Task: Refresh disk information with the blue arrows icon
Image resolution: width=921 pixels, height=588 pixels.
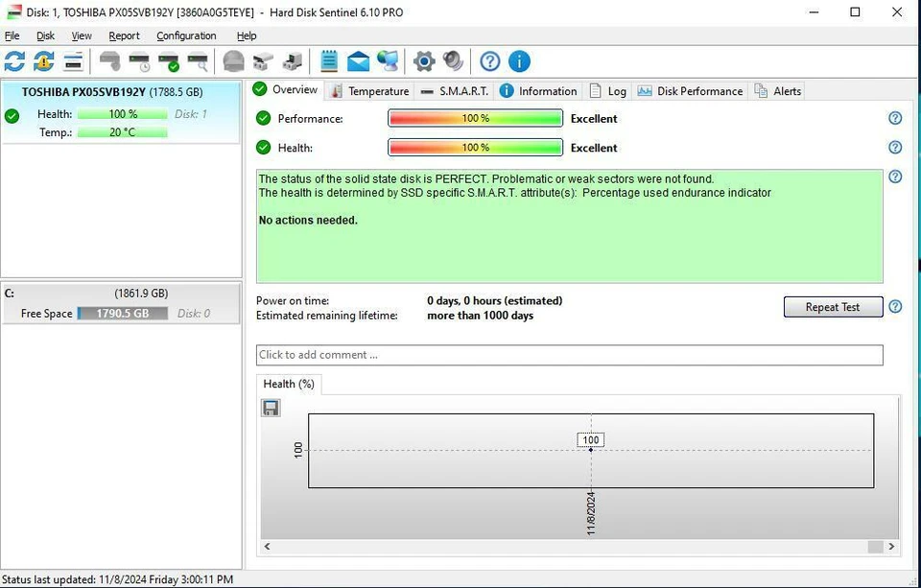Action: pyautogui.click(x=13, y=60)
